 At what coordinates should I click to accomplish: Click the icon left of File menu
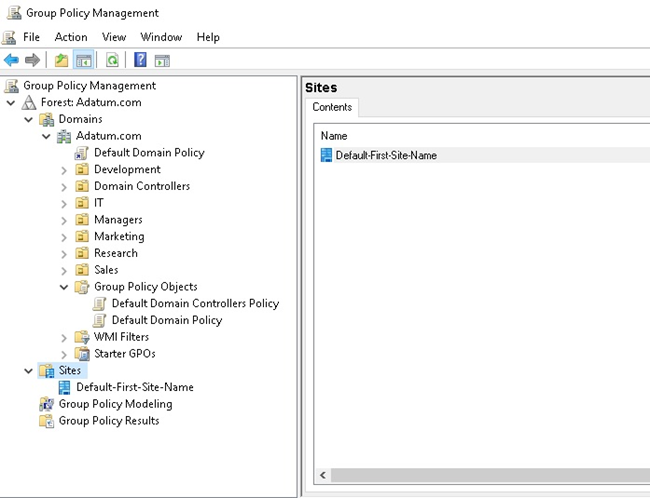[x=9, y=37]
